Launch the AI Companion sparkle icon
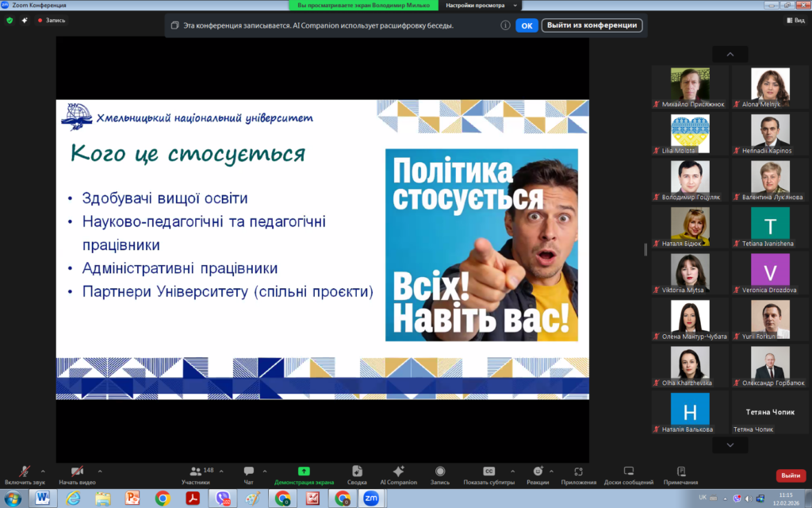This screenshot has height=508, width=812. [398, 471]
